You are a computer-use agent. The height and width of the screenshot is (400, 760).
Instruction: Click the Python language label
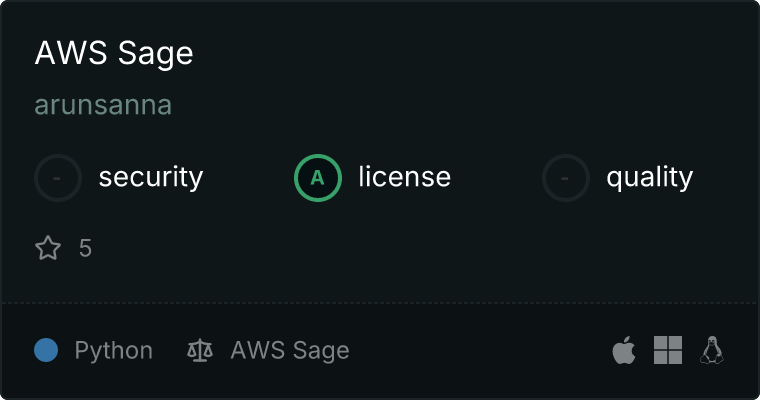pos(114,351)
